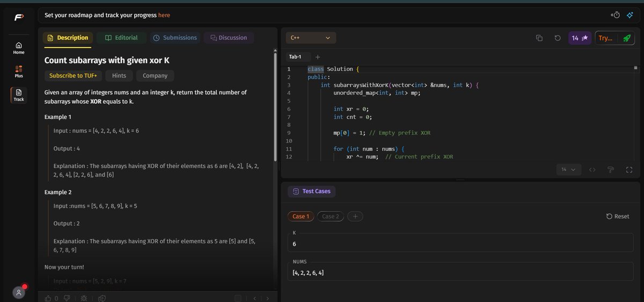
Task: Add a new test case with plus
Action: [x=355, y=216]
